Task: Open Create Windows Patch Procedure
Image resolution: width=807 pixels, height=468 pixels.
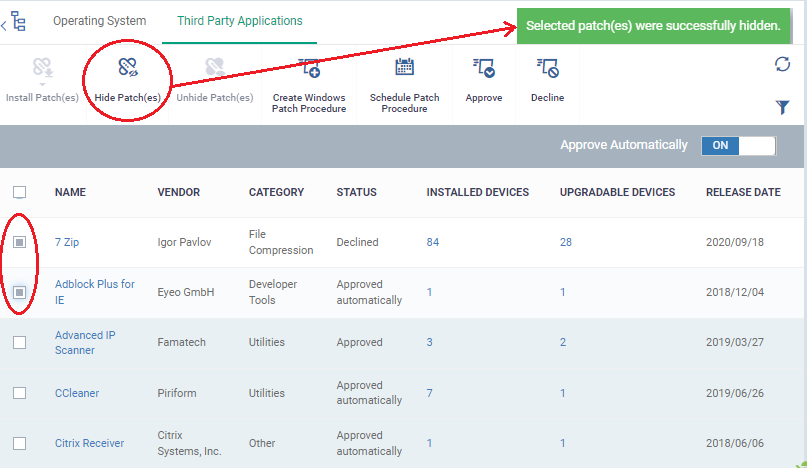Action: point(309,67)
